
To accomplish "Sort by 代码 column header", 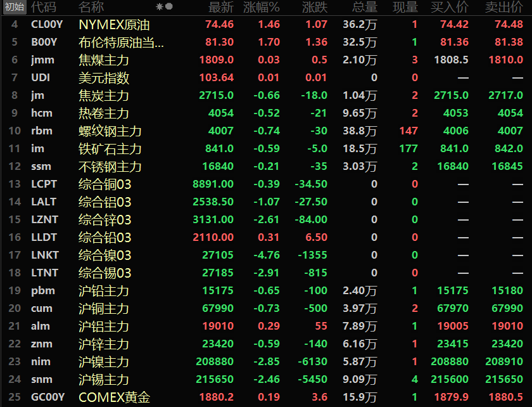I will (x=44, y=7).
